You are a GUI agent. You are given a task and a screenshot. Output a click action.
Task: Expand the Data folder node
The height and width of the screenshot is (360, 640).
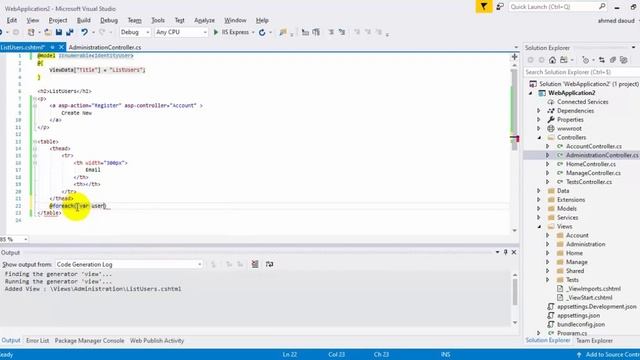point(539,191)
